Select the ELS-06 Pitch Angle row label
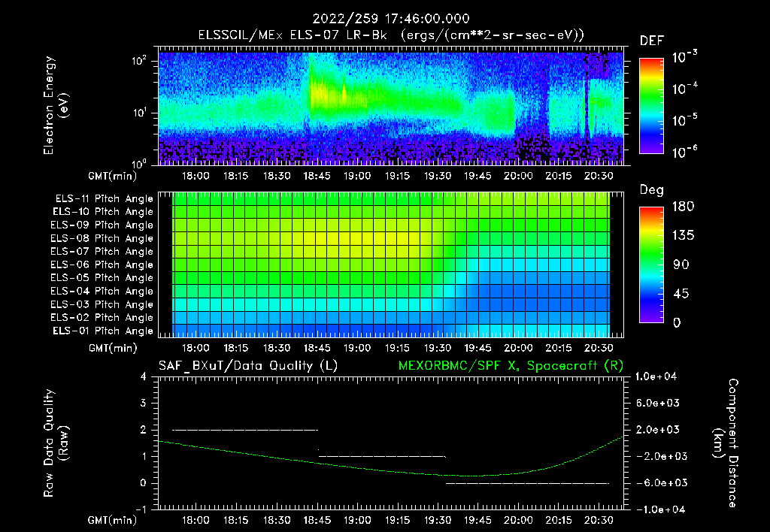Screen dimensions: 770x532 point(102,264)
